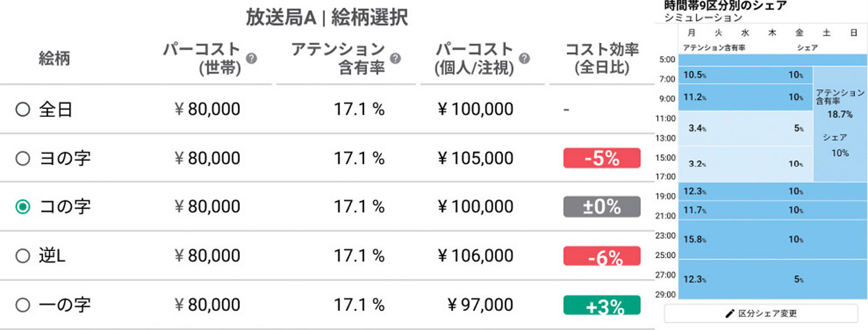Click the green +3% cost efficiency badge
The height and width of the screenshot is (330, 868).
(602, 305)
